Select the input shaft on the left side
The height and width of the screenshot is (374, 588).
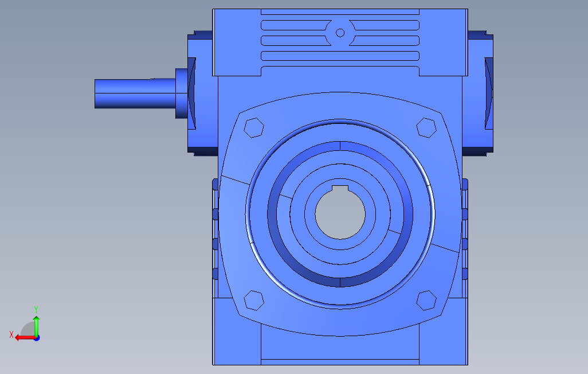coord(135,93)
